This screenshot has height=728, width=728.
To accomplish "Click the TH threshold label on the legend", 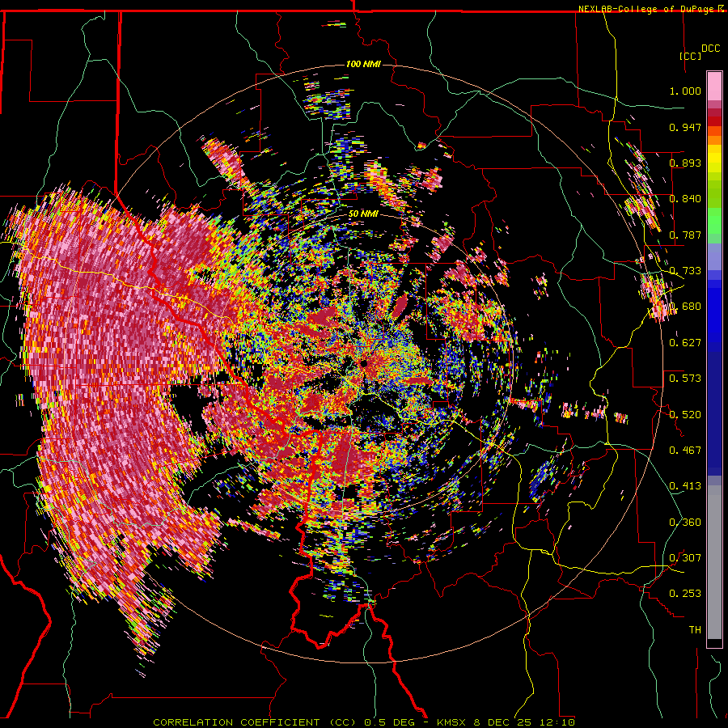I will tap(695, 630).
